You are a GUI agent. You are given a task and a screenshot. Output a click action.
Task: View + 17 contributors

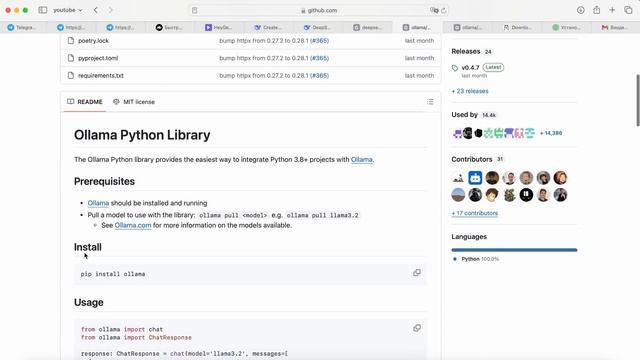[475, 213]
